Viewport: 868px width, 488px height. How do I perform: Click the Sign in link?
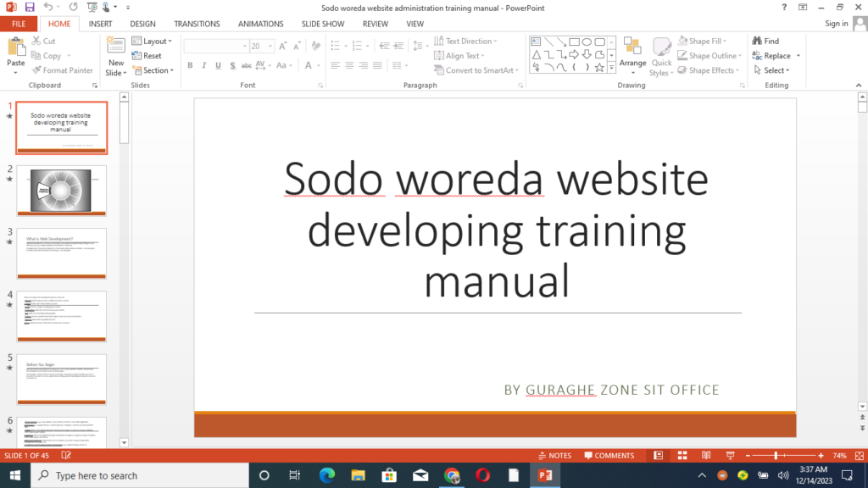pyautogui.click(x=836, y=24)
